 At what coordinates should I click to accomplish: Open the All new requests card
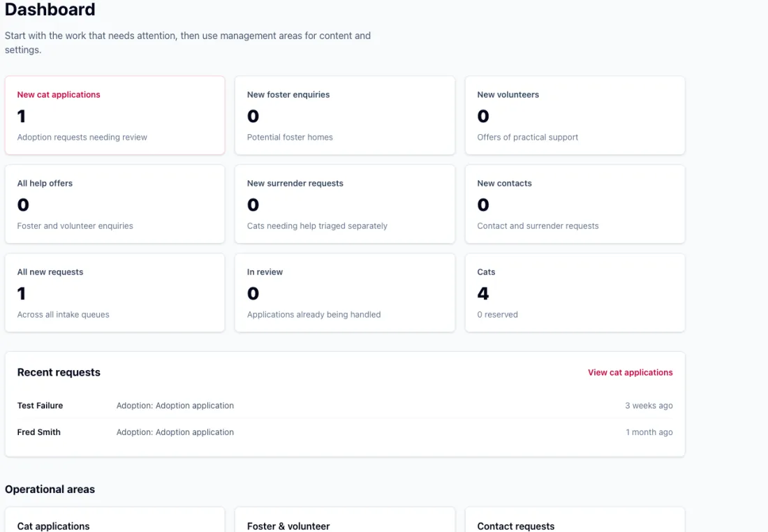(115, 293)
